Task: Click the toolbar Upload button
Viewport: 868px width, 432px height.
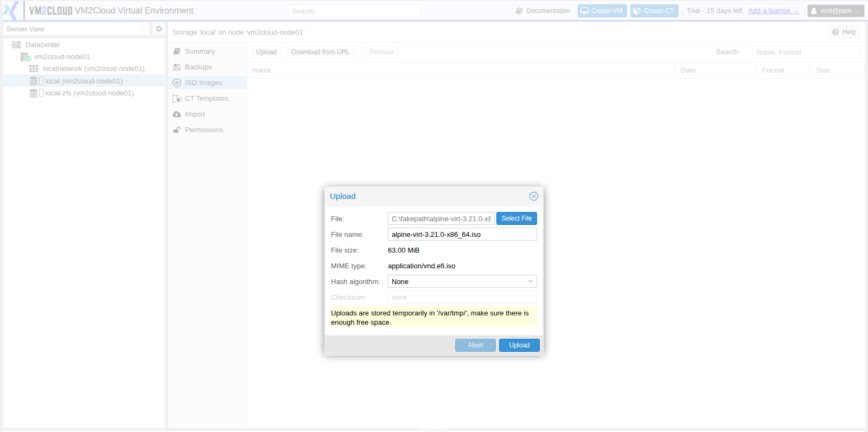Action: click(x=266, y=52)
